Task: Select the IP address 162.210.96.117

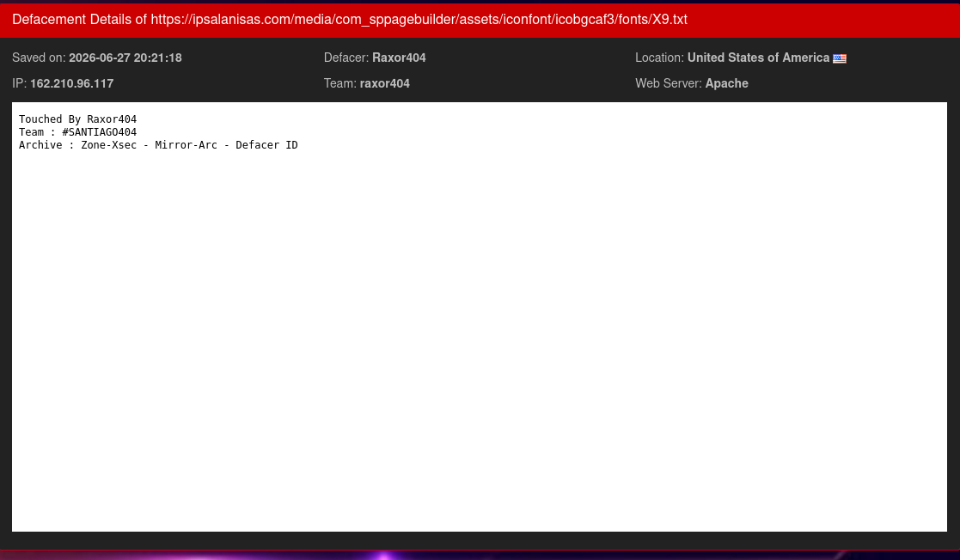Action: [x=71, y=83]
